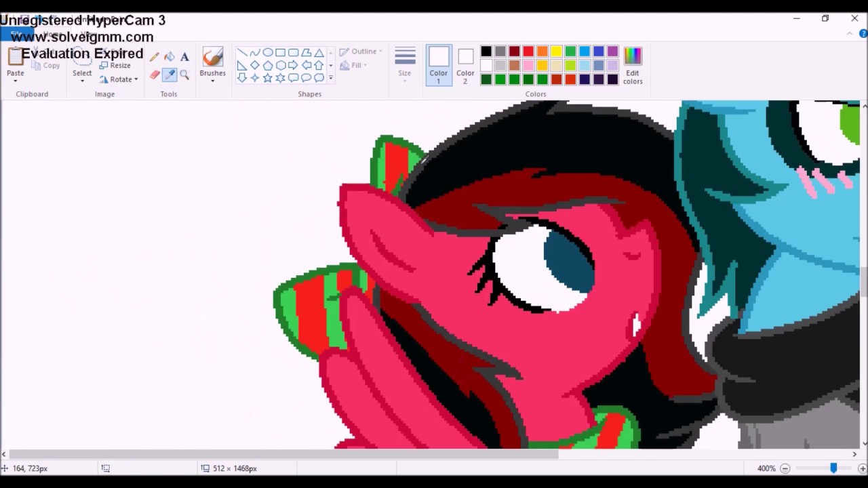The image size is (868, 488).
Task: Choose the Six-point star shape
Action: (281, 77)
